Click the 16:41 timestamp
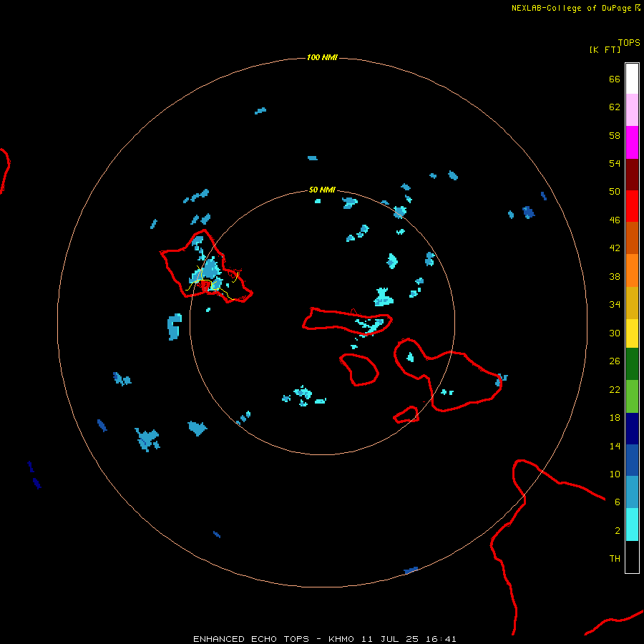This screenshot has height=644, width=644. click(x=441, y=639)
